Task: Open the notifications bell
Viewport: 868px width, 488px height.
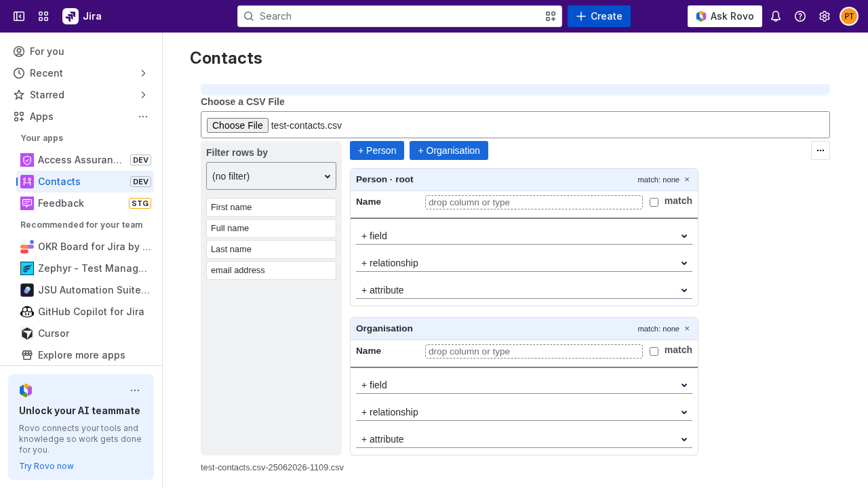Action: point(776,16)
